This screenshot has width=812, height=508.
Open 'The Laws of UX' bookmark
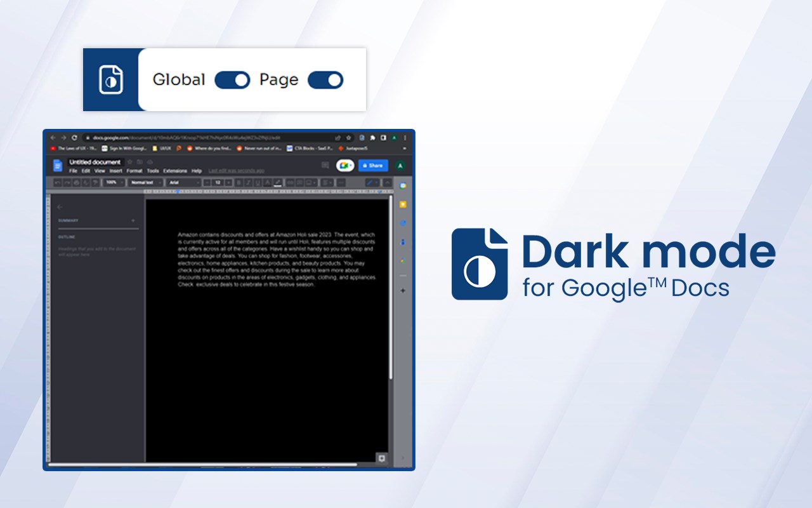pyautogui.click(x=72, y=149)
